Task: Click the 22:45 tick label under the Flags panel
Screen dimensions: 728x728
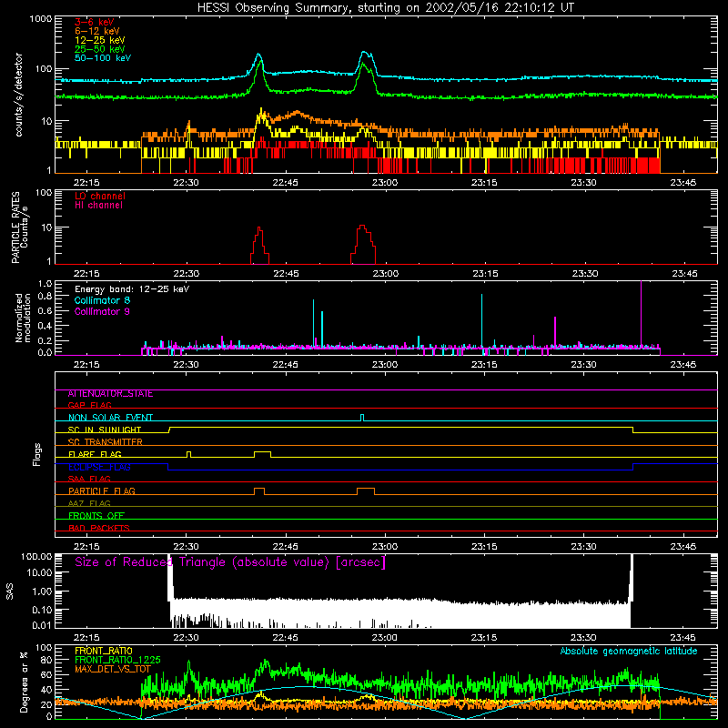Action: point(286,547)
